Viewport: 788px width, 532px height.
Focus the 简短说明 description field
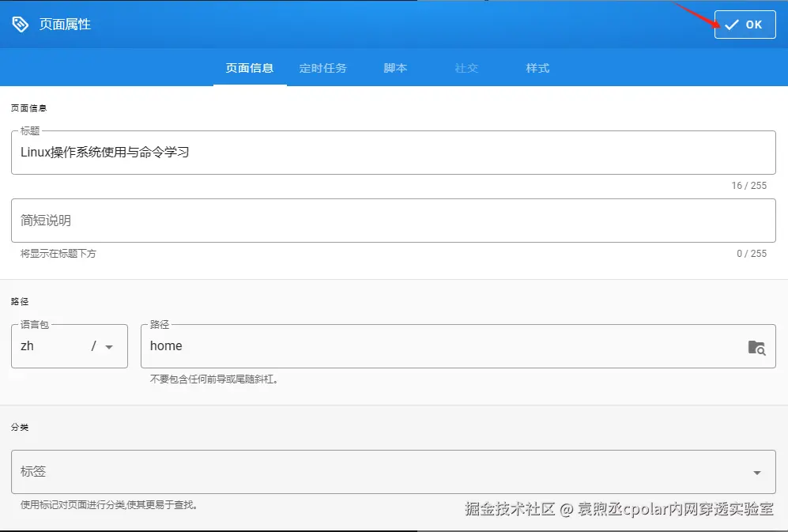[394, 221]
